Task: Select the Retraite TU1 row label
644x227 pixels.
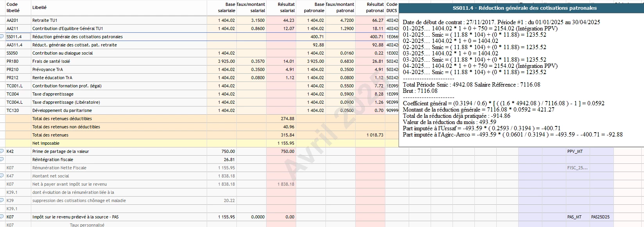Action: 45,20
